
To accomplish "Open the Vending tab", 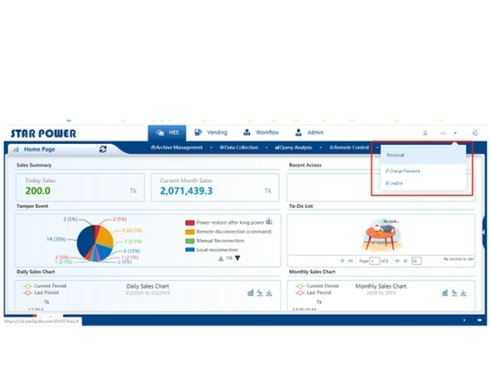I will 211,132.
